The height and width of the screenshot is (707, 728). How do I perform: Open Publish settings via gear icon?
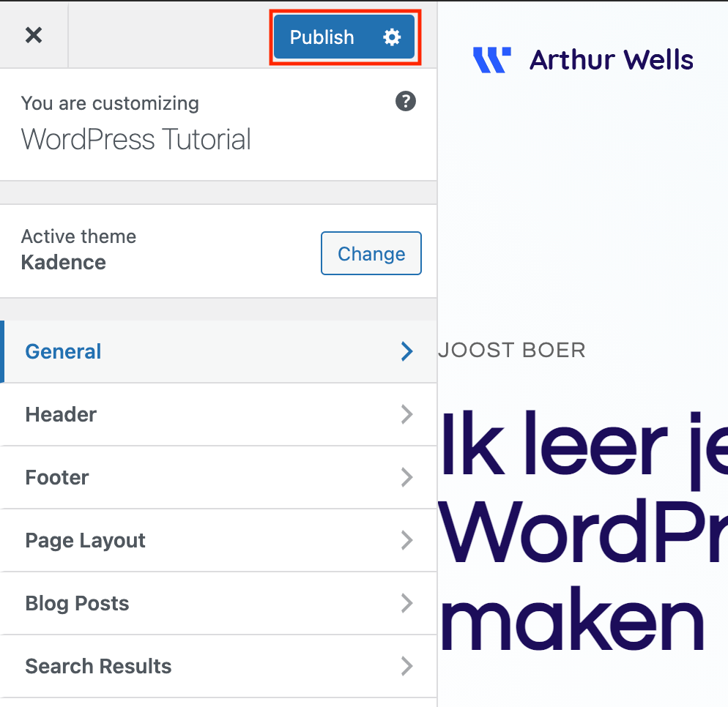click(x=393, y=37)
